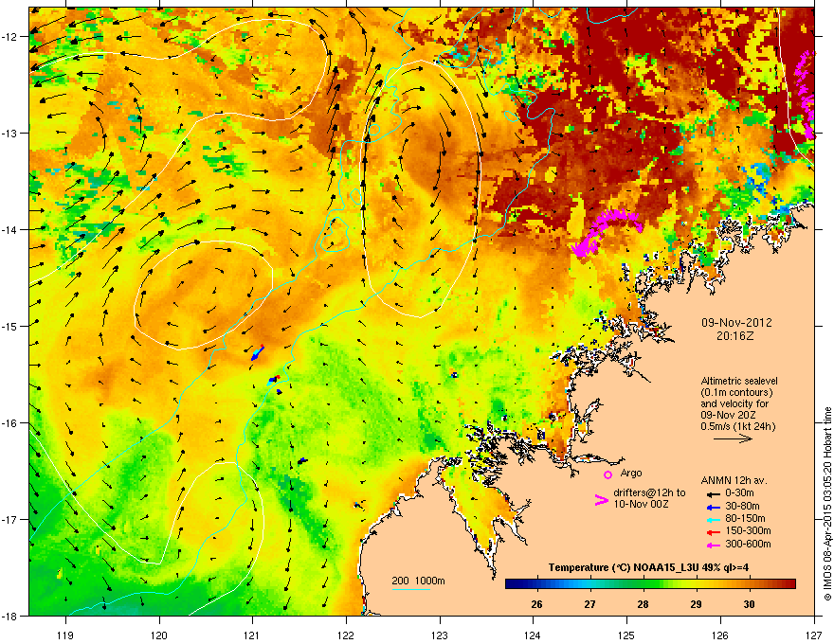Viewport: 834px width, 644px height.
Task: Click the date text 09-Nov-2012
Action: (736, 323)
